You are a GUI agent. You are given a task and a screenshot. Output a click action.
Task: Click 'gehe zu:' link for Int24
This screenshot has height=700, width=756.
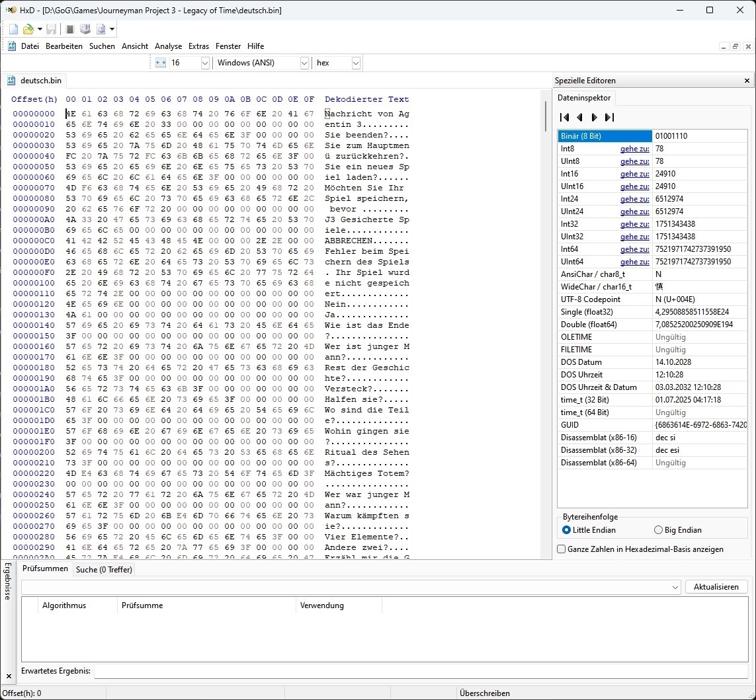point(634,199)
